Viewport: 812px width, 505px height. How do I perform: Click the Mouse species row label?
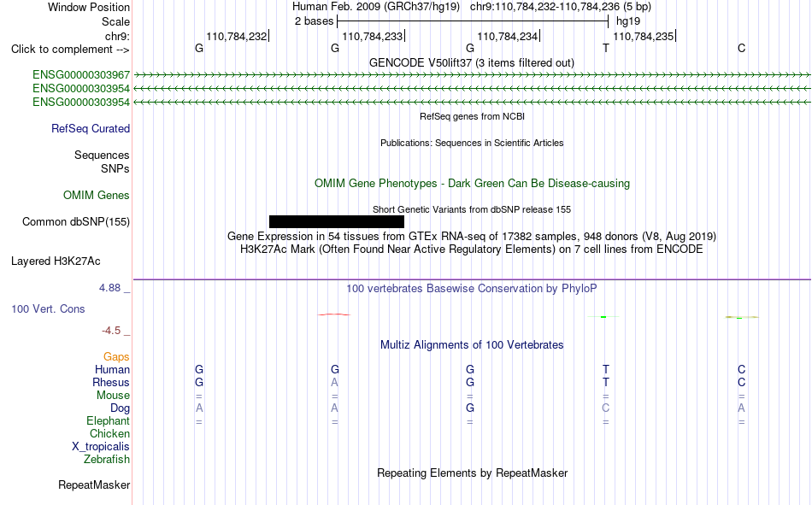tap(113, 395)
